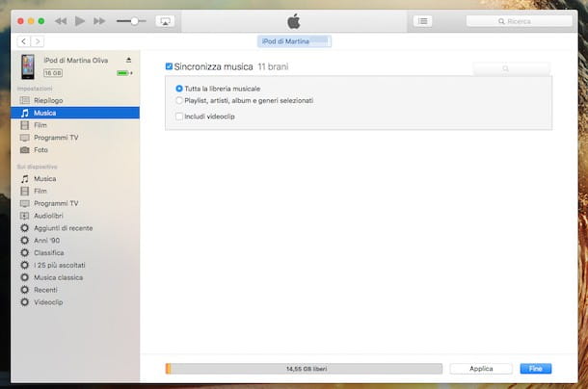Go forward with the right chevron arrow

pyautogui.click(x=38, y=41)
